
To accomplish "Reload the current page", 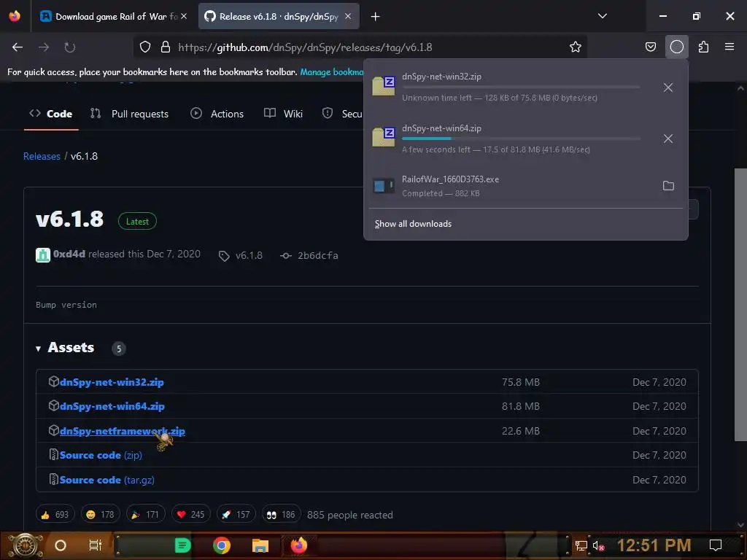I will (70, 47).
